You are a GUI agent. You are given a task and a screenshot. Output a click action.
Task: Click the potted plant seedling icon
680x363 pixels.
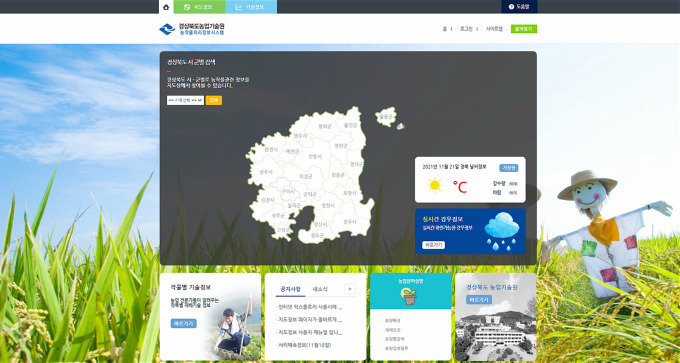pos(409,296)
